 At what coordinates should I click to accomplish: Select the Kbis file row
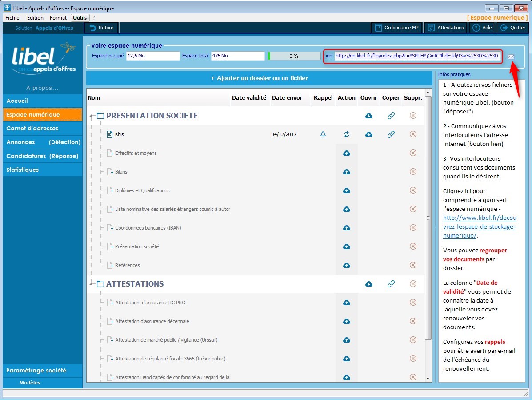pos(255,134)
